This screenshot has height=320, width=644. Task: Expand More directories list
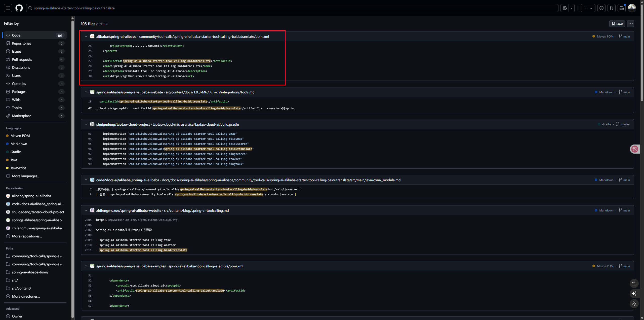pyautogui.click(x=35, y=296)
